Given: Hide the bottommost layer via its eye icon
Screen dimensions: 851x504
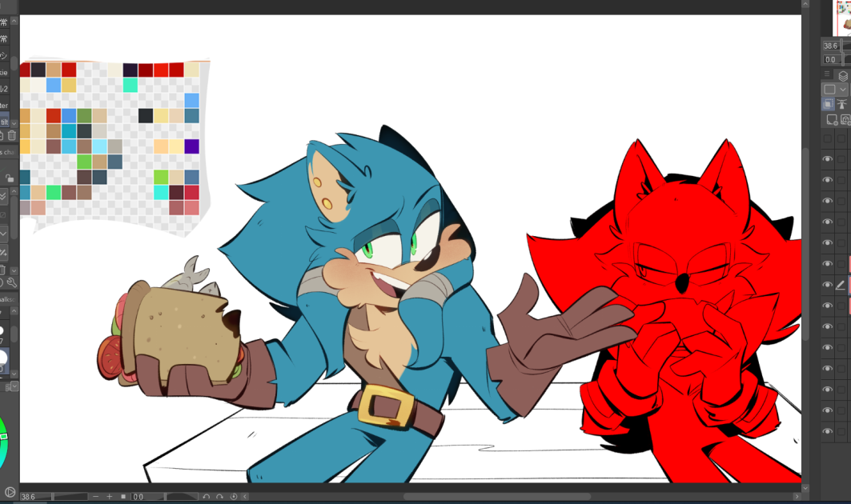Looking at the screenshot, I should click(827, 431).
